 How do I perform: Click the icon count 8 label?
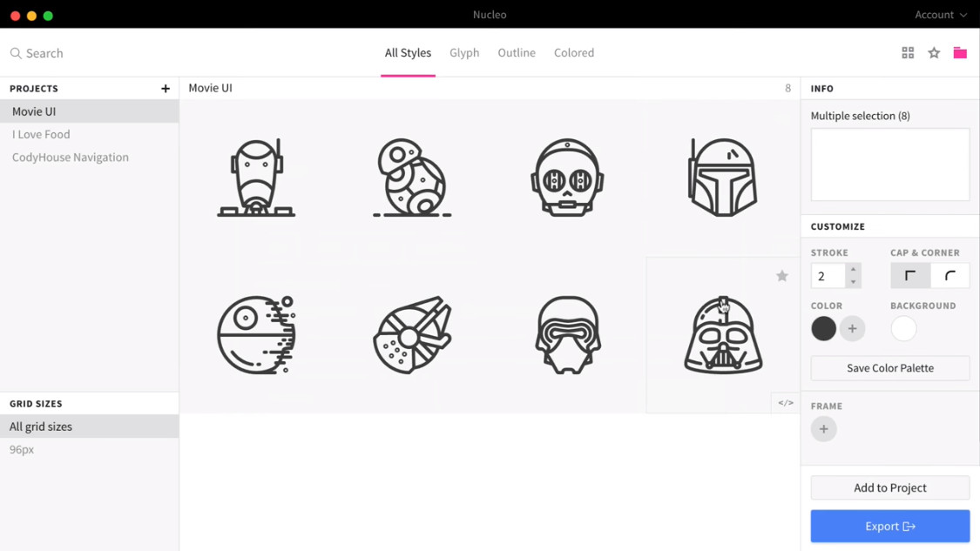click(x=788, y=88)
